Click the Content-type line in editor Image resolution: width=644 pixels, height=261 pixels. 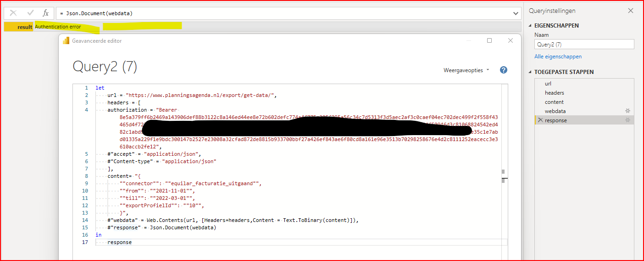pos(162,161)
